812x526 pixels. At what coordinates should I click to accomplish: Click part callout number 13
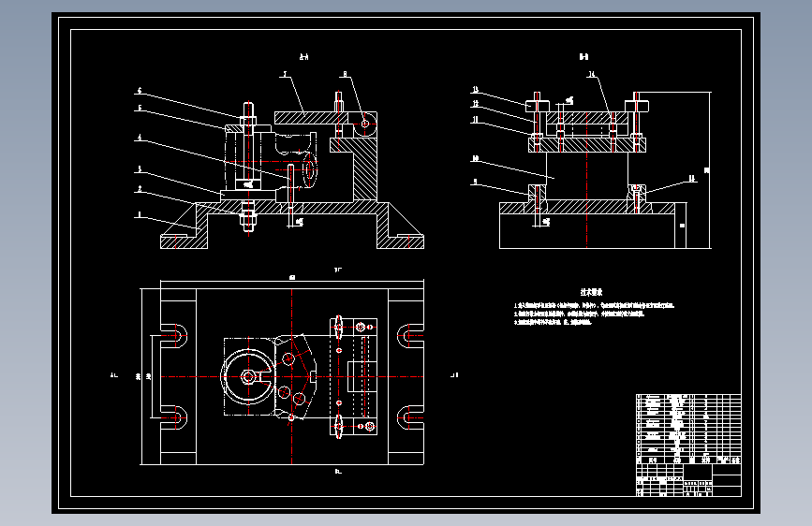[x=476, y=90]
